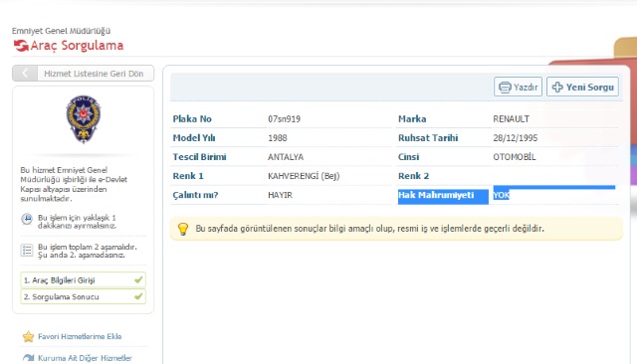
Task: Click the Şu anda 2. aşamadasınız text
Action: click(82, 255)
